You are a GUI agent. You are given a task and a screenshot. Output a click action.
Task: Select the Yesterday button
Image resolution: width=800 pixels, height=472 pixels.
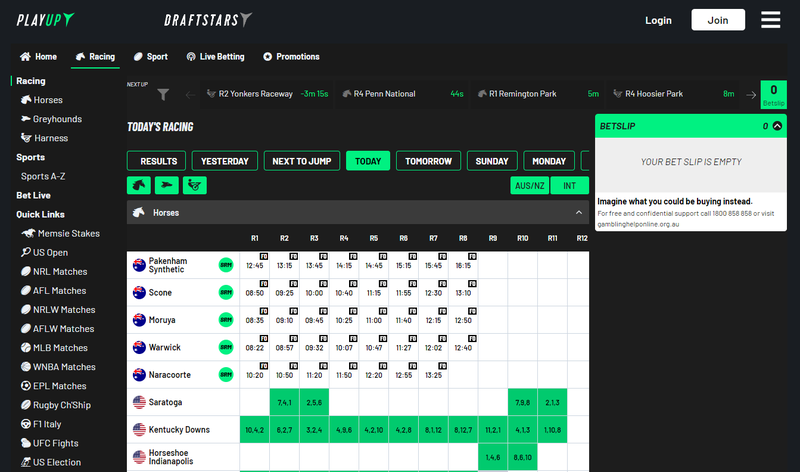[x=224, y=161]
